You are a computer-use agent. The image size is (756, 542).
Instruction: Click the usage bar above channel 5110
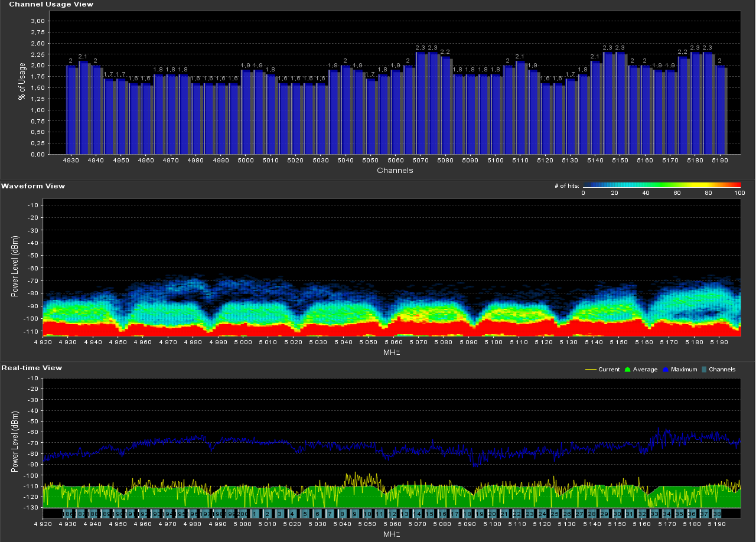[x=520, y=107]
